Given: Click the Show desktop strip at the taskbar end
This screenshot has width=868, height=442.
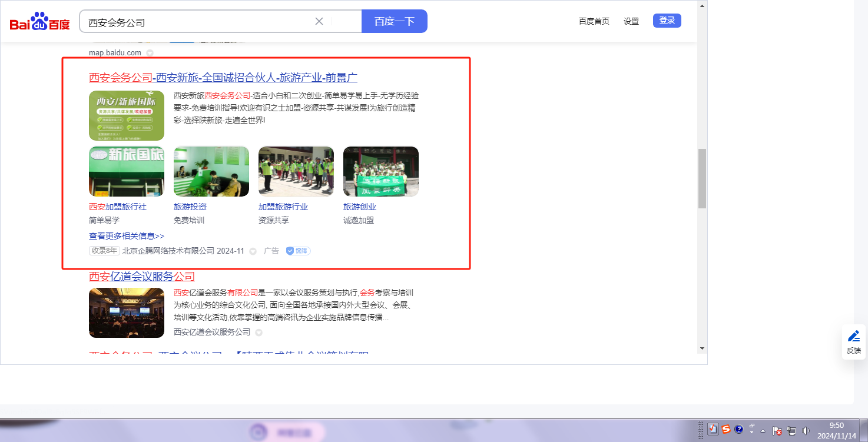Looking at the screenshot, I should [864, 430].
